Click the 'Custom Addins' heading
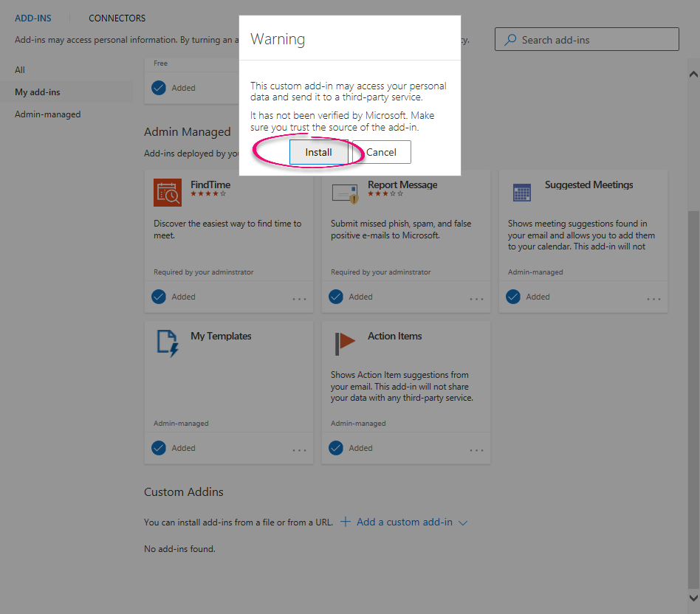The width and height of the screenshot is (700, 614). pyautogui.click(x=183, y=491)
